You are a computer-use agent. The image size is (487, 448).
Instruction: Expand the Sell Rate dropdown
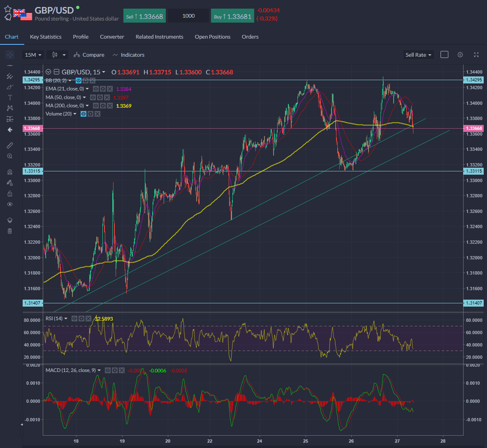418,55
